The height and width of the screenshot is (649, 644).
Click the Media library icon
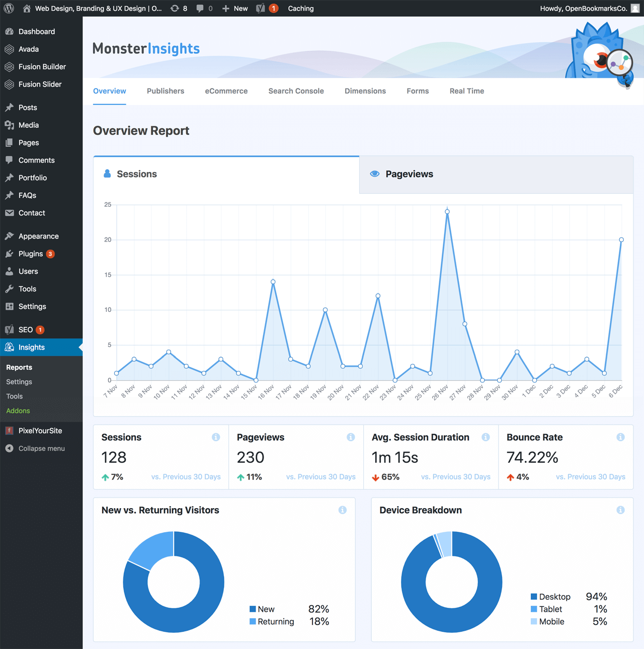tap(10, 125)
